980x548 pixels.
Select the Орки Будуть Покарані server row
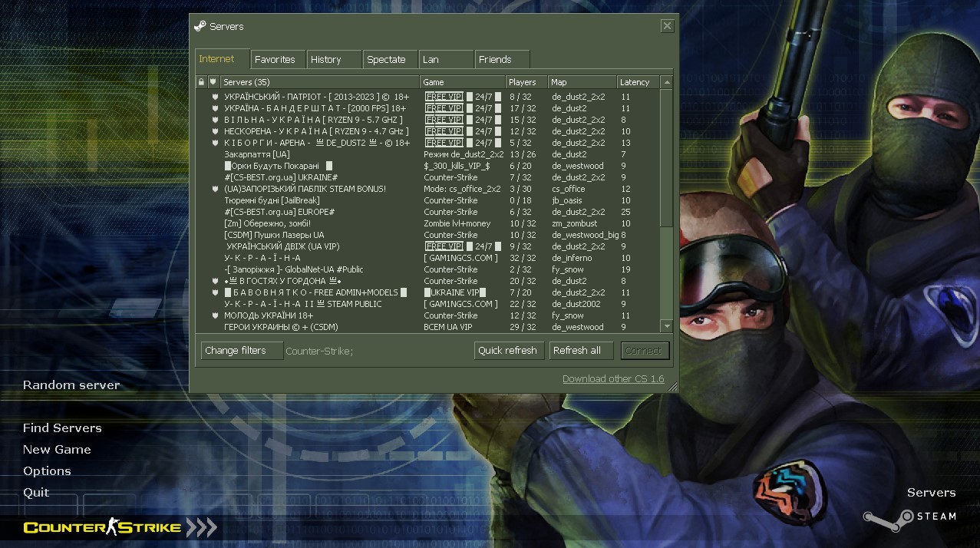pyautogui.click(x=429, y=166)
